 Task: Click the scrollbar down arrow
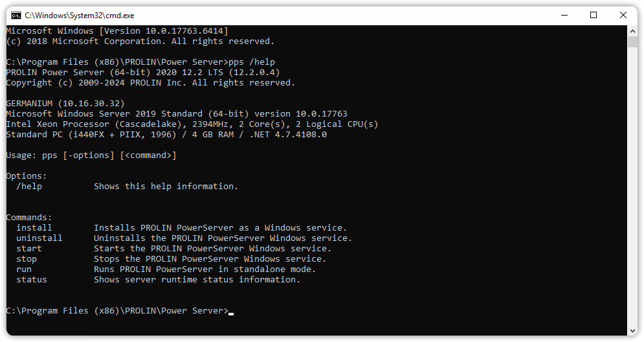coord(632,330)
